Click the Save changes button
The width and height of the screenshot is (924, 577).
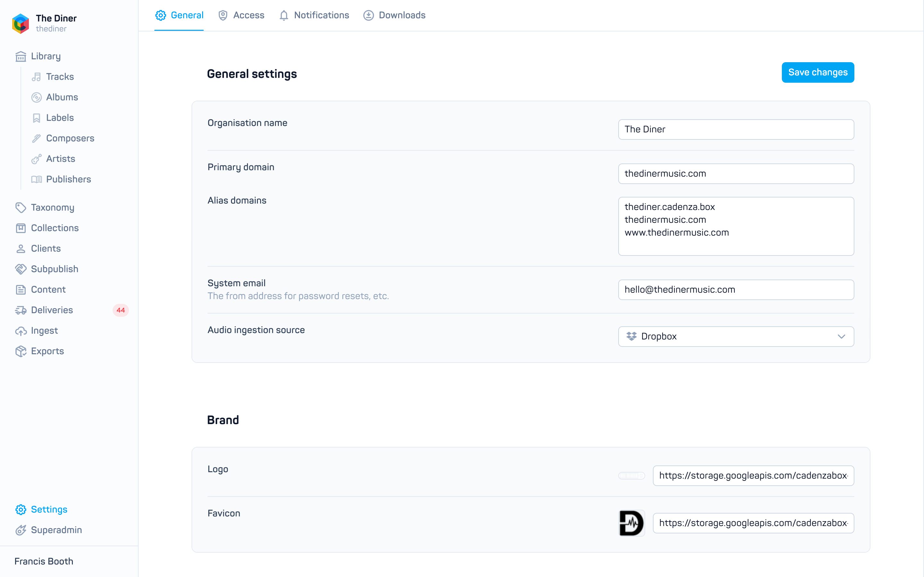[818, 72]
